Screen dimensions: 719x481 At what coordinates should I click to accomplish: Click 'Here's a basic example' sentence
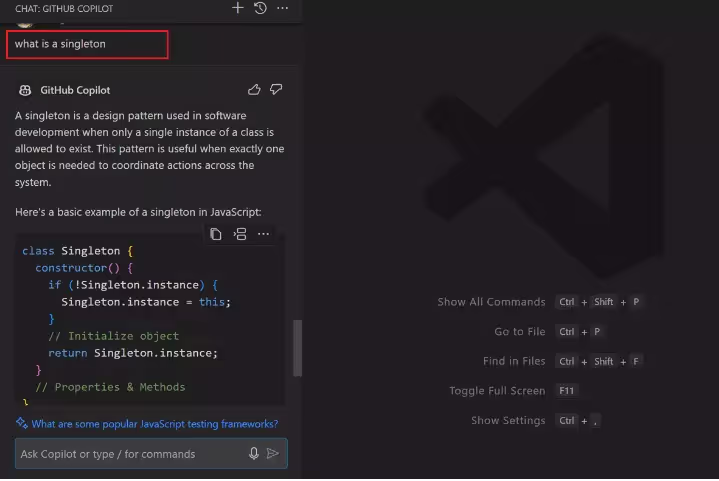coord(138,212)
